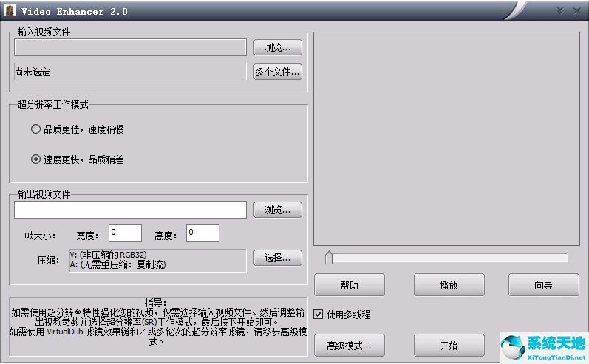
Task: Click the 多个文件... button
Action: click(278, 72)
